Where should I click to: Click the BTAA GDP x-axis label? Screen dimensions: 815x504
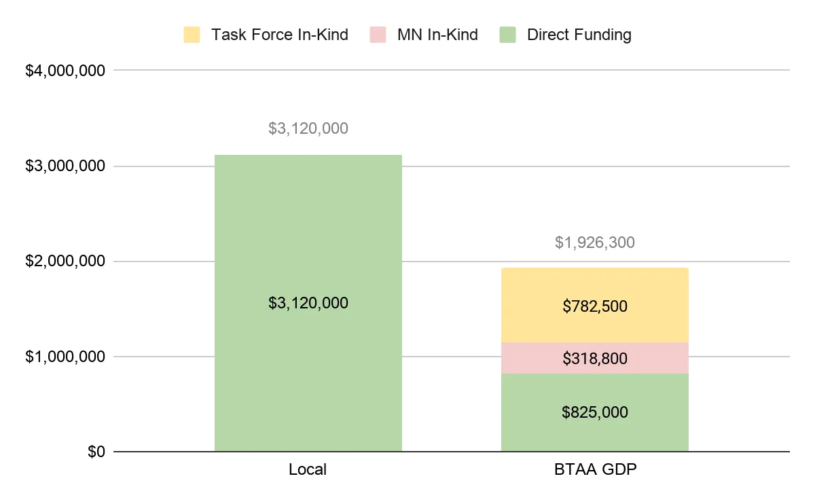pos(594,469)
